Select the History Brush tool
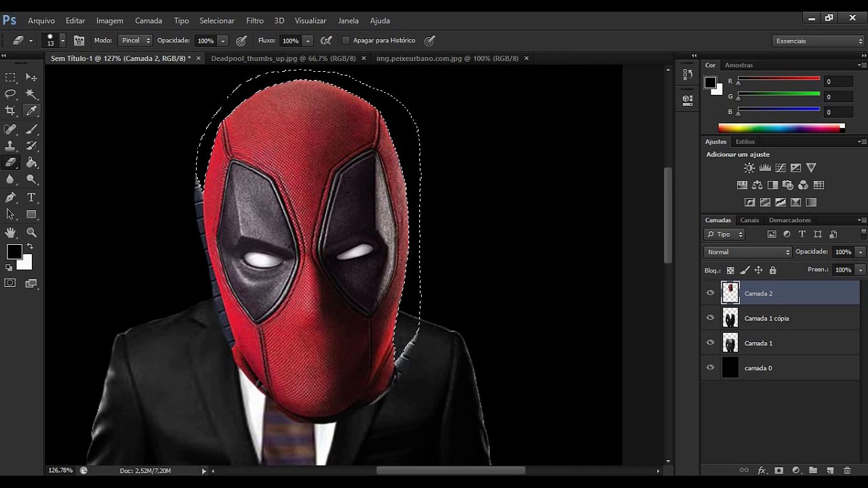Viewport: 868px width, 488px height. (x=31, y=146)
